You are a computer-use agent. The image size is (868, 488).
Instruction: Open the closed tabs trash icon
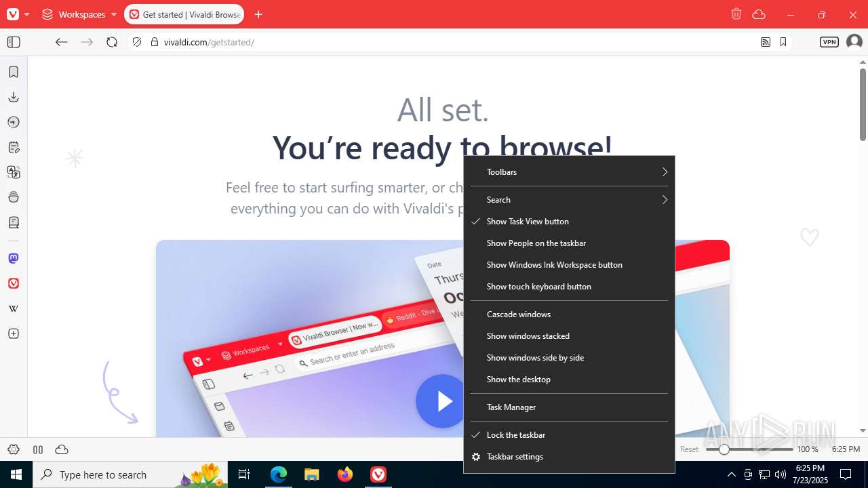(x=736, y=14)
